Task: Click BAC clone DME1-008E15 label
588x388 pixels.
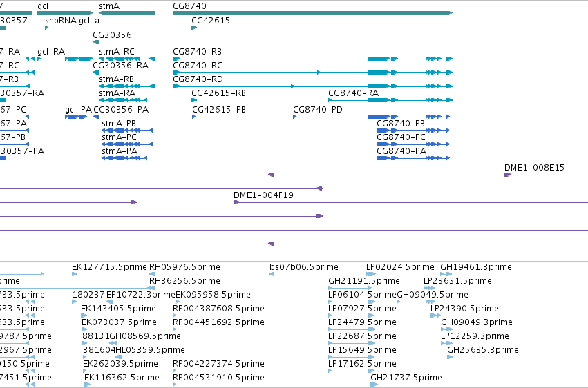Action: pyautogui.click(x=534, y=167)
